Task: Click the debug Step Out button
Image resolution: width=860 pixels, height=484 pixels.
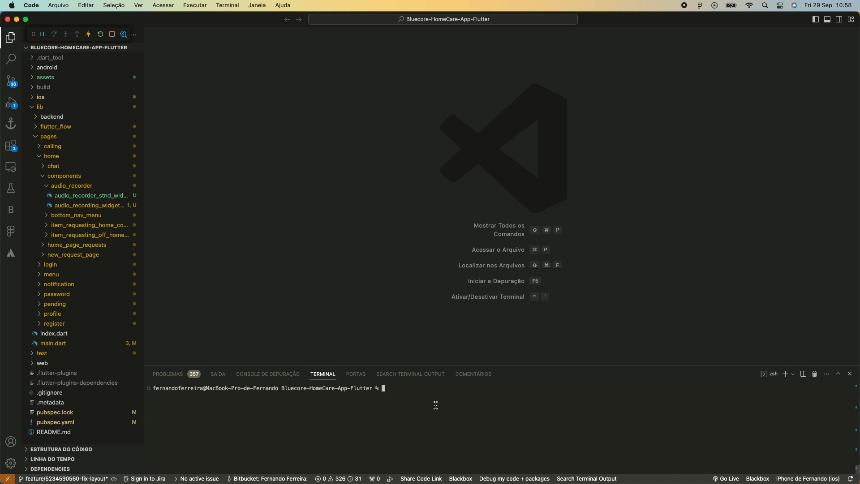Action: (77, 34)
